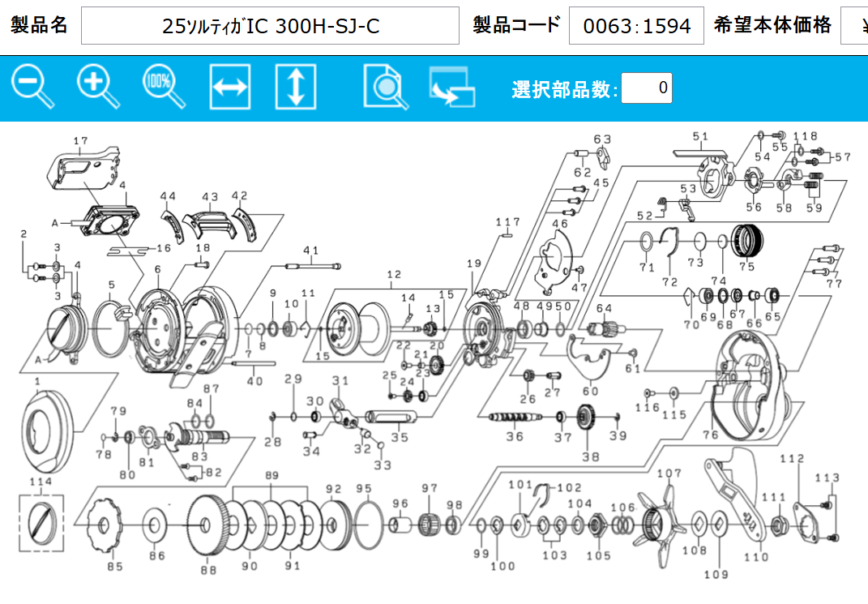Select the worm shaft part 36
Image resolution: width=868 pixels, height=604 pixels.
[515, 417]
